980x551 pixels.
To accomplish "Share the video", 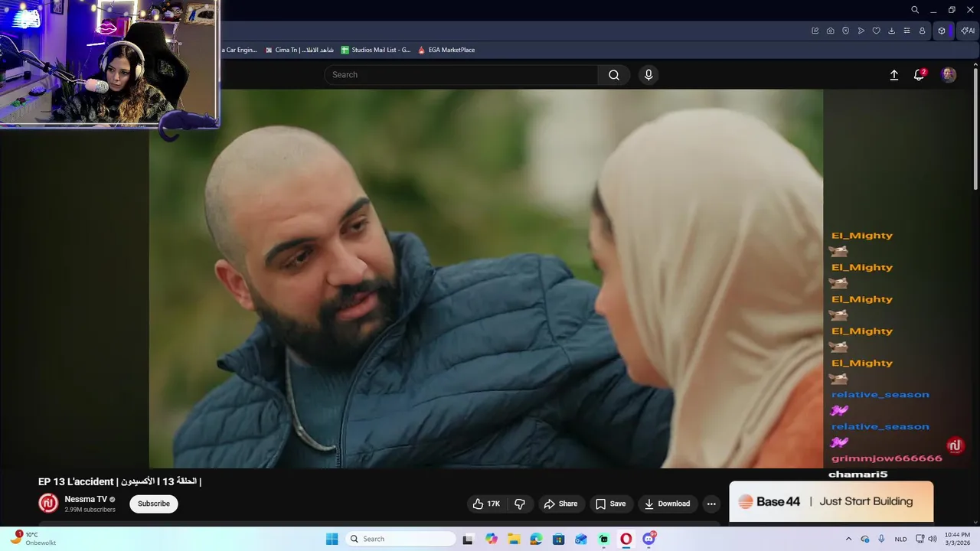I will (560, 504).
